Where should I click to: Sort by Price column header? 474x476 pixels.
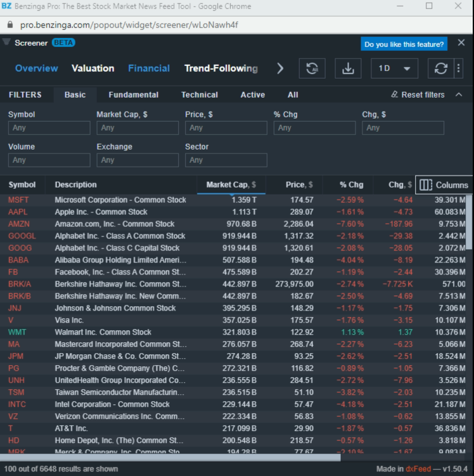point(294,184)
